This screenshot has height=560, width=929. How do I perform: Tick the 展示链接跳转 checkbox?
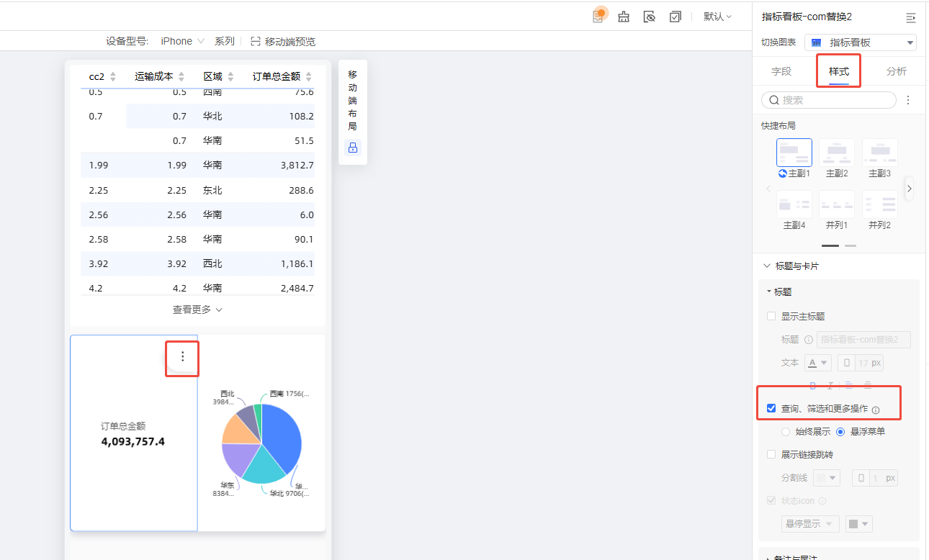771,454
